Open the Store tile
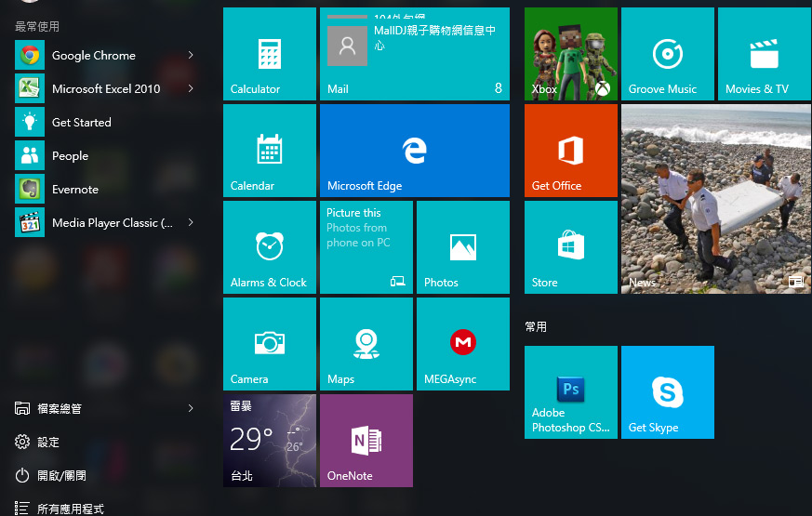 pyautogui.click(x=571, y=247)
